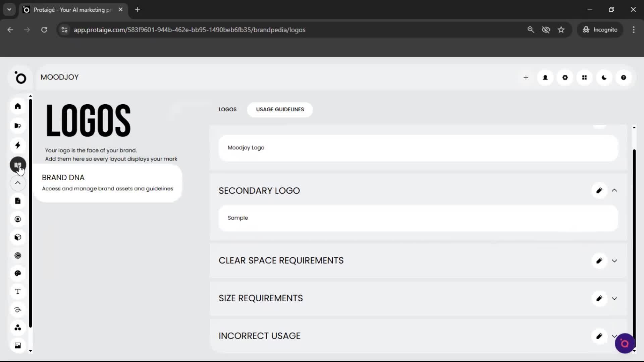Switch to the USAGE GUIDELINES tab
The width and height of the screenshot is (644, 362).
280,109
